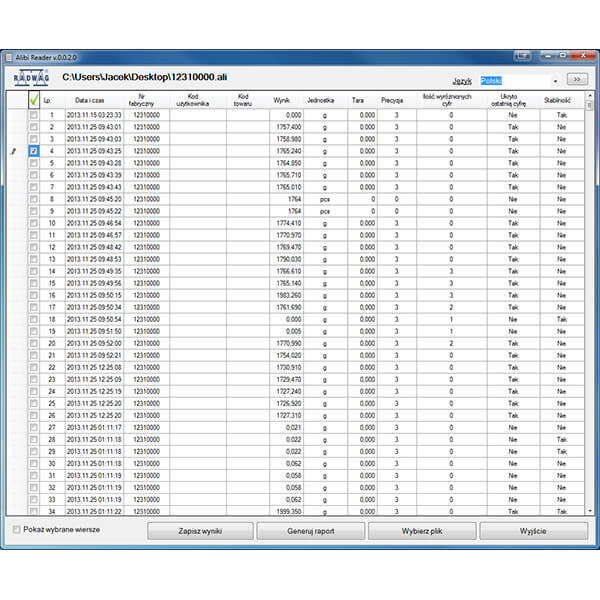Screen dimensions: 600x600
Task: Click the scrollbar down arrow
Action: tap(589, 511)
